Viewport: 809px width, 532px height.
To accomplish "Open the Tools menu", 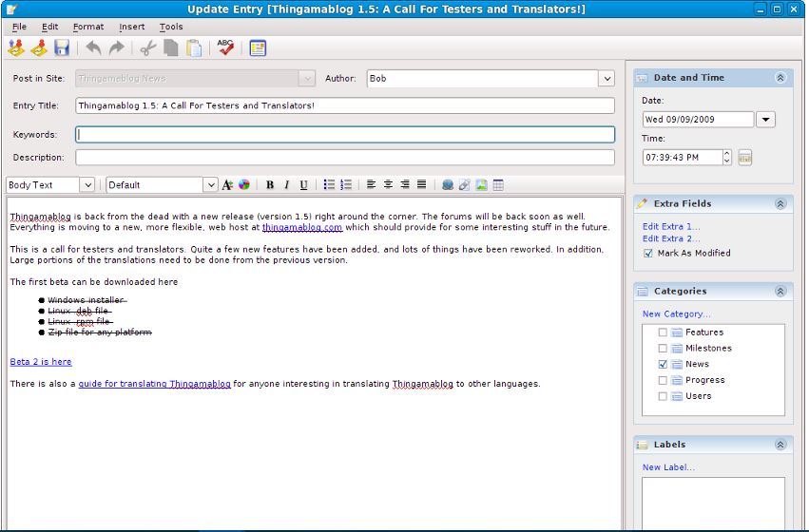I will tap(171, 27).
